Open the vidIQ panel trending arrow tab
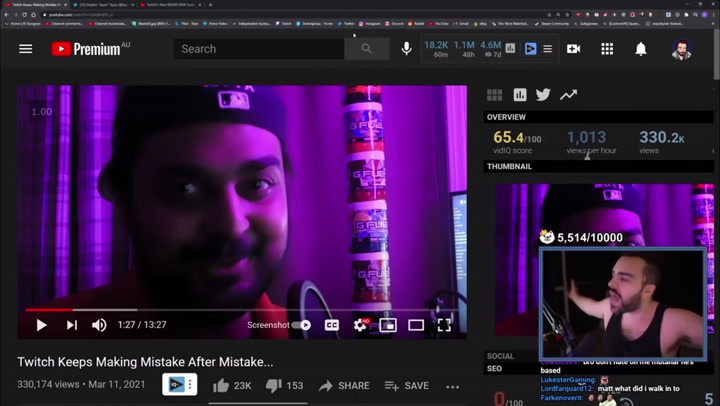Image resolution: width=720 pixels, height=406 pixels. (568, 95)
